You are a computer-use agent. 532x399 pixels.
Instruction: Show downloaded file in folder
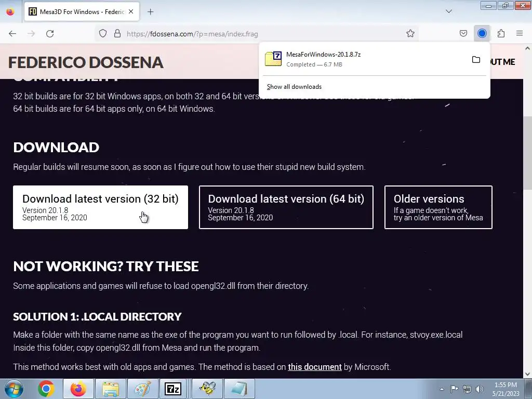click(x=476, y=60)
